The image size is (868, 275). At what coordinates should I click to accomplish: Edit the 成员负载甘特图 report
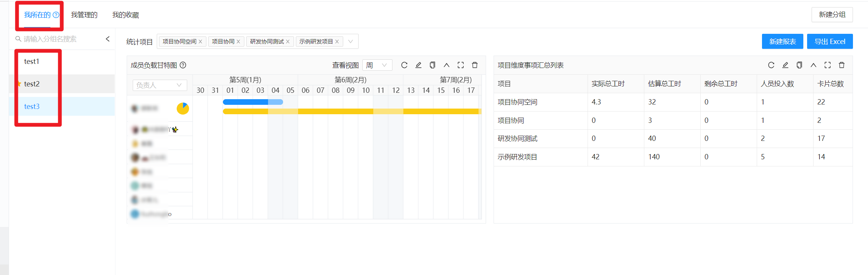tap(418, 65)
